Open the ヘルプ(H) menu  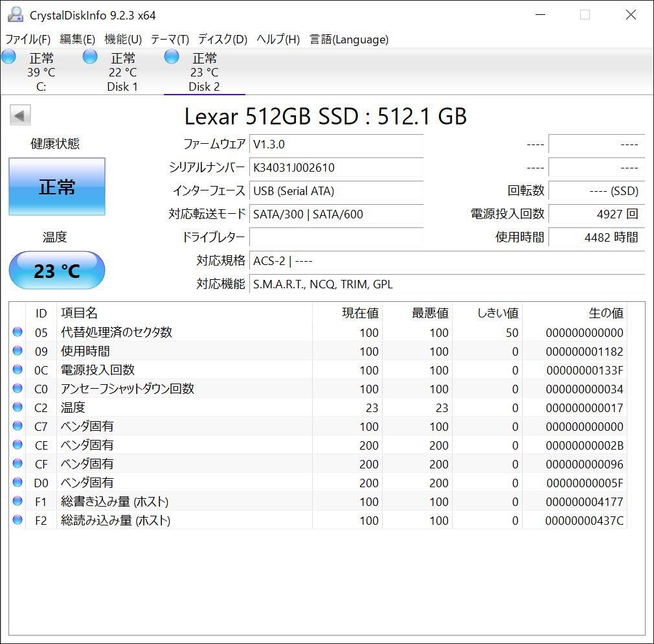pyautogui.click(x=278, y=40)
